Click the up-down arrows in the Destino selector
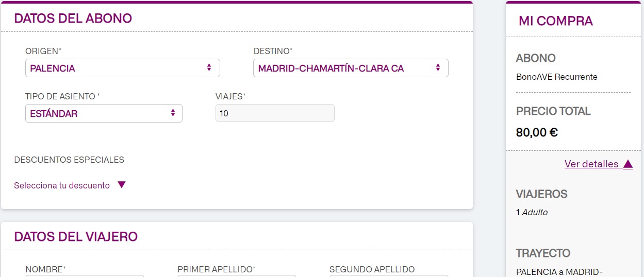 coord(438,67)
